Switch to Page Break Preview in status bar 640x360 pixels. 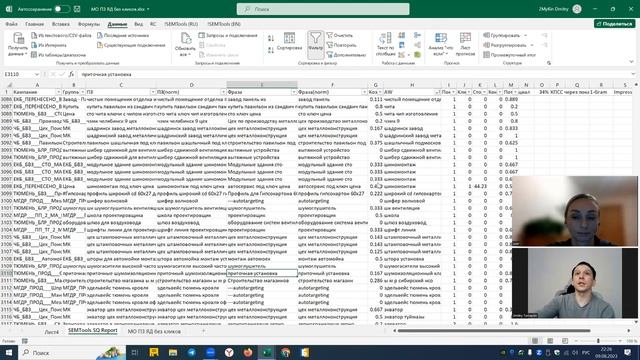tap(565, 341)
